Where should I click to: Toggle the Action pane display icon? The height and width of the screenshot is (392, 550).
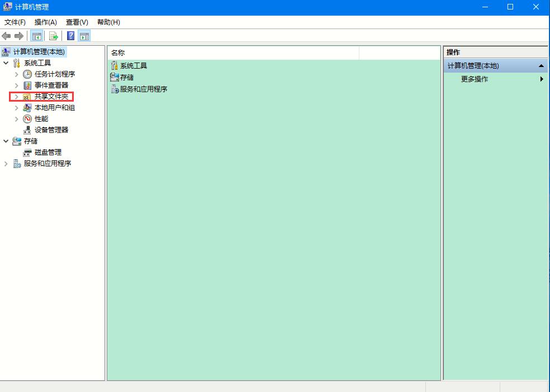(84, 36)
